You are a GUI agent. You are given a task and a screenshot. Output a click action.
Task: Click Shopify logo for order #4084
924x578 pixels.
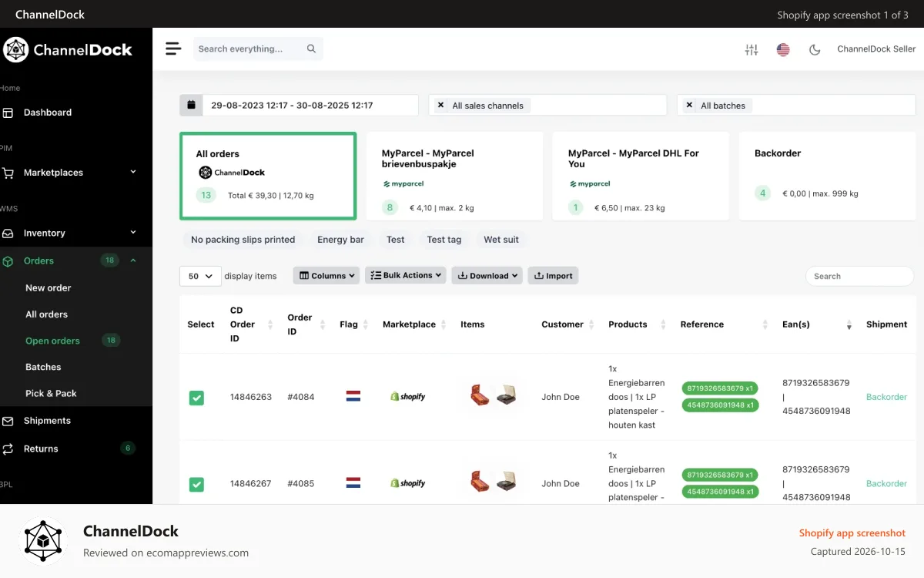tap(407, 397)
